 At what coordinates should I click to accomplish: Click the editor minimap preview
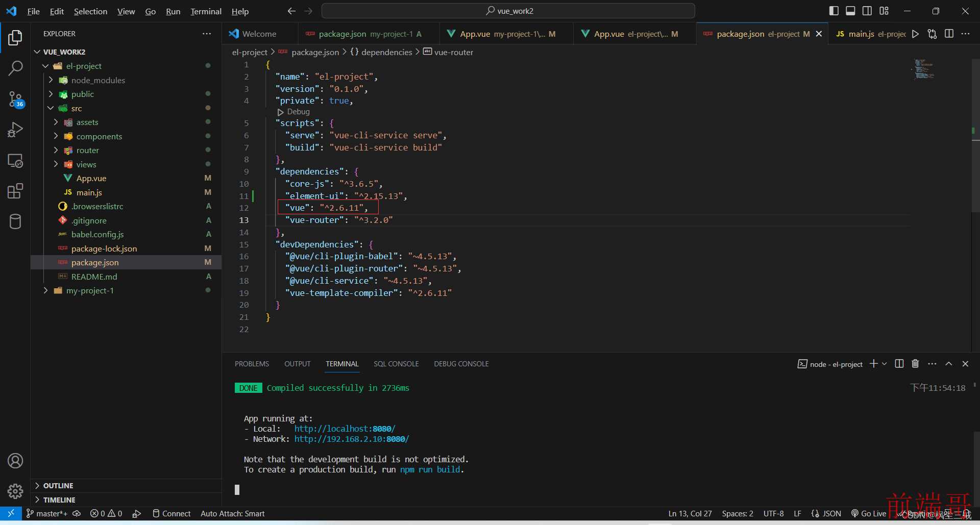924,69
